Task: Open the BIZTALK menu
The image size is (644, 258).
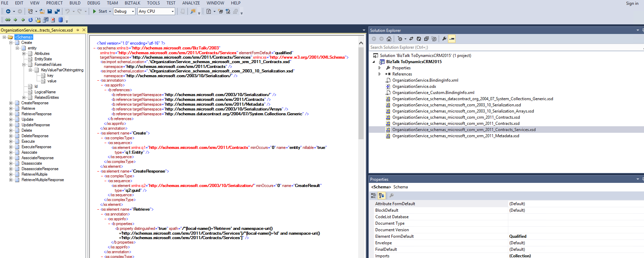Action: (x=132, y=3)
